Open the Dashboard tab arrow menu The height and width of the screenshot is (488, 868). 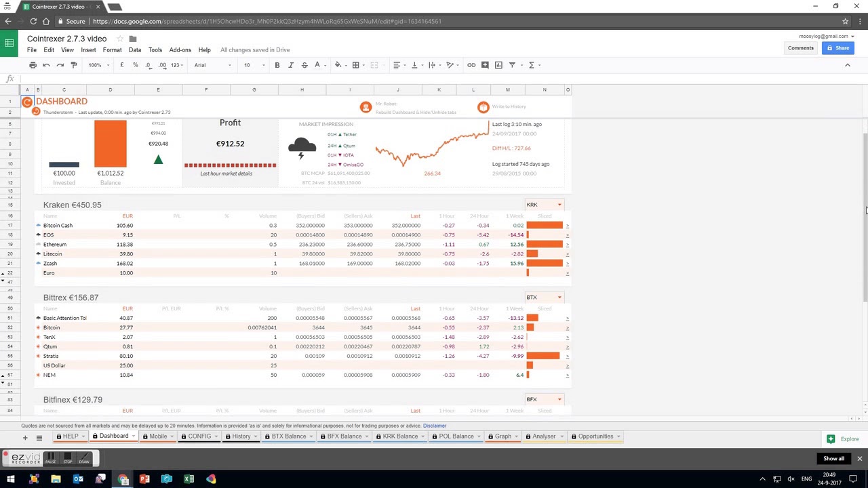pyautogui.click(x=133, y=436)
